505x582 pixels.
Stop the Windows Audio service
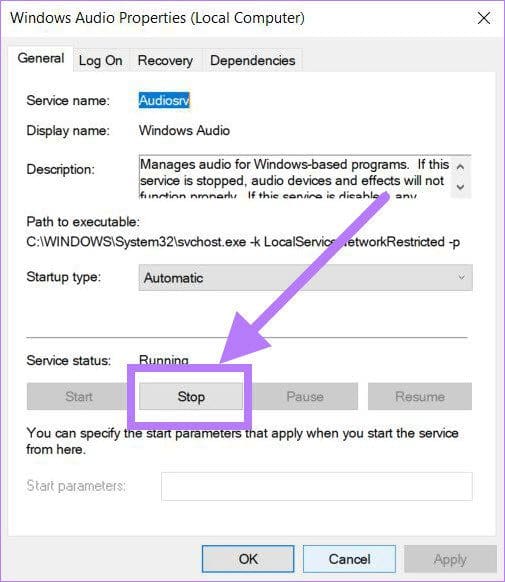pyautogui.click(x=191, y=396)
